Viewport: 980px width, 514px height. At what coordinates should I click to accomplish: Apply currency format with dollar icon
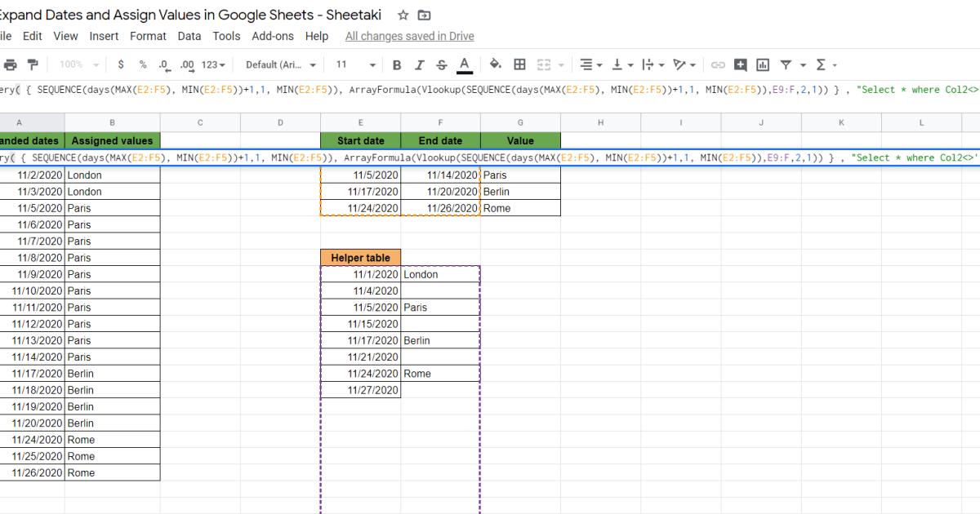point(119,64)
